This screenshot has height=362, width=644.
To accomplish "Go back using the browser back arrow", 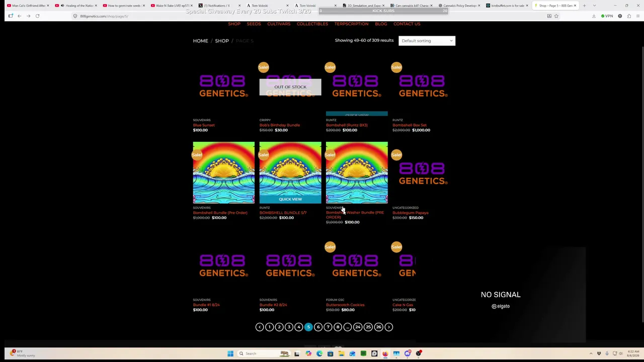I will point(19,16).
